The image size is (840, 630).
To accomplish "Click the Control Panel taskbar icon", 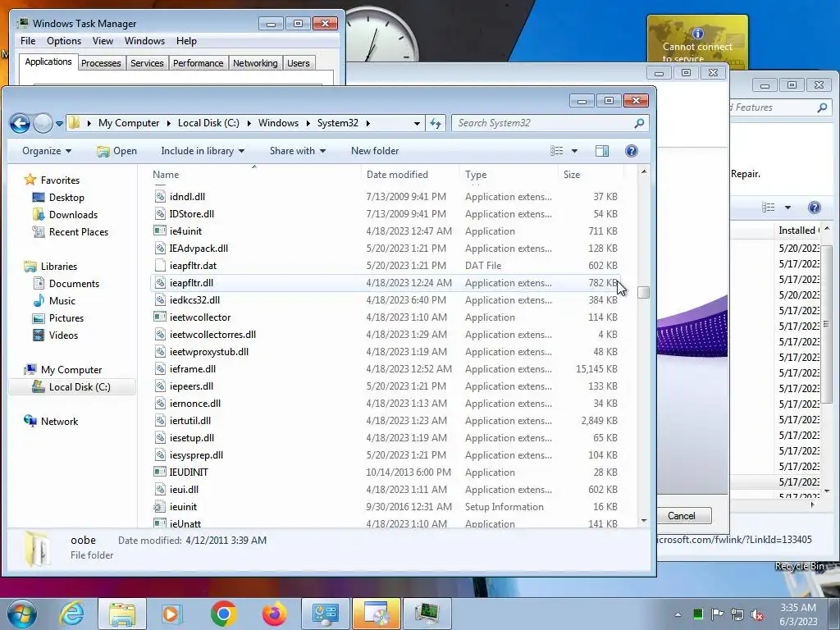I will (x=325, y=614).
